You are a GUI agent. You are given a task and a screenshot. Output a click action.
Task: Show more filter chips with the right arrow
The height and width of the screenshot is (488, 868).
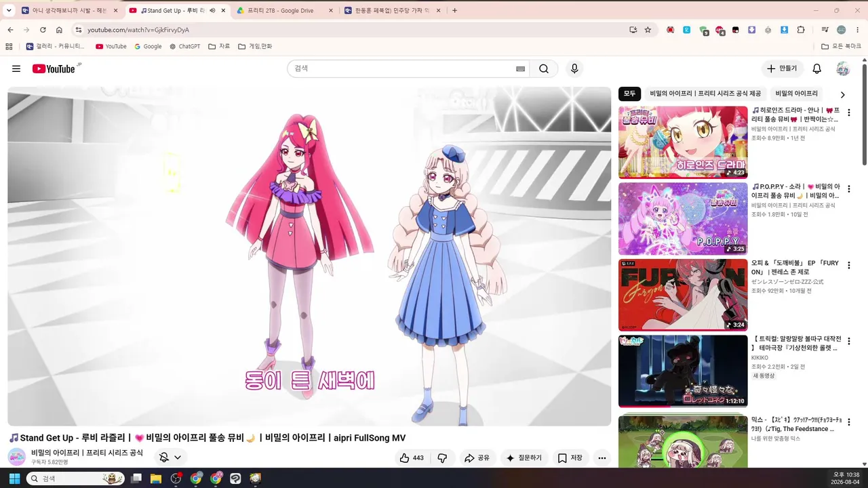click(842, 95)
